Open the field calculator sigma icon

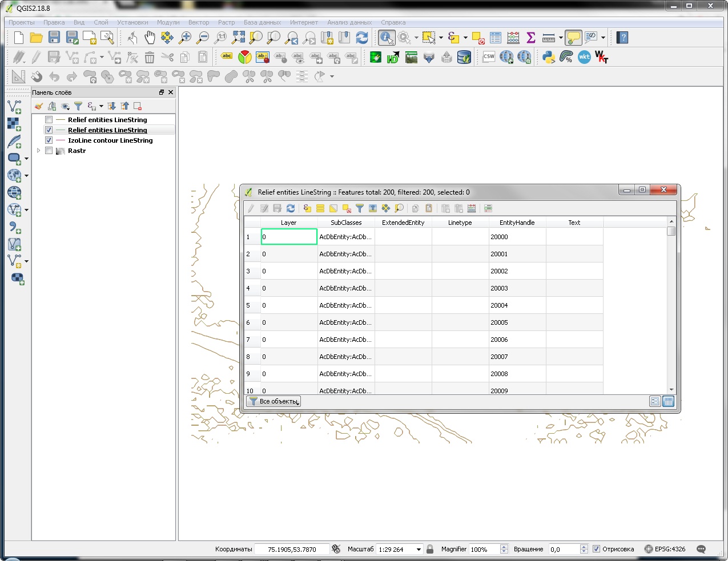[531, 38]
